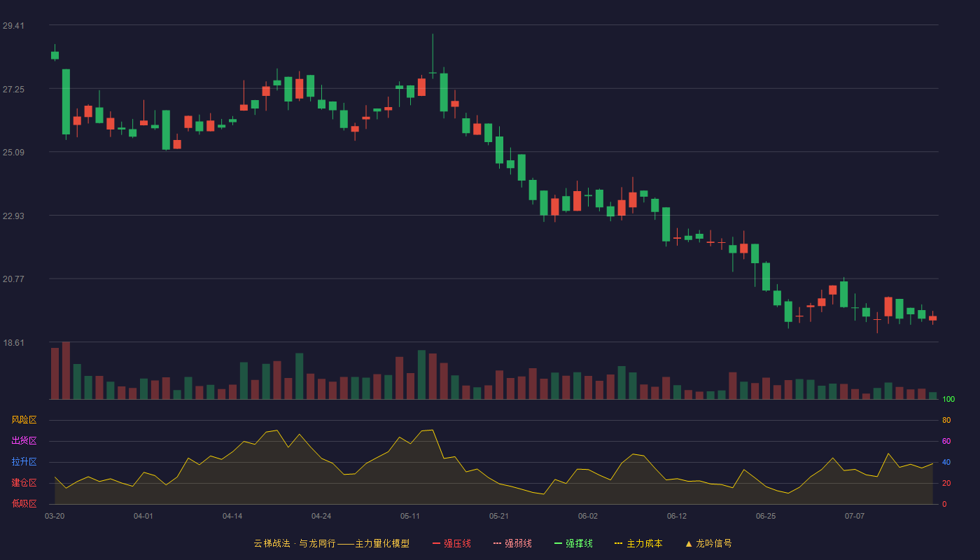
Task: Select the 低吸区 zone label
Action: point(24,503)
